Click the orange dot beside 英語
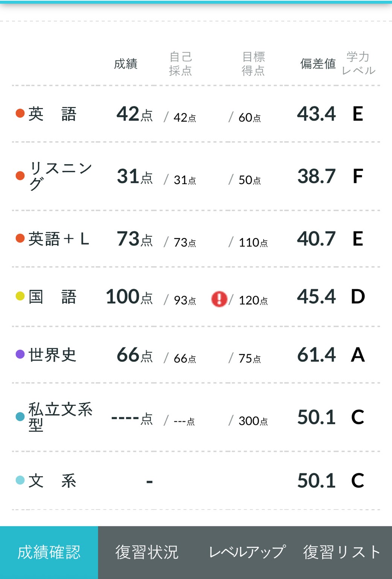The width and height of the screenshot is (392, 579). (20, 113)
